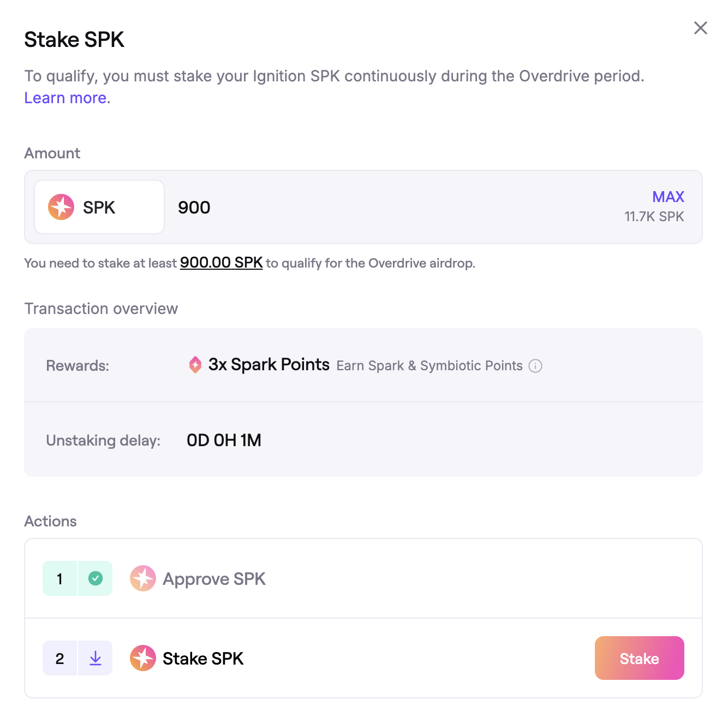Select the Stake SPK action label
The image size is (728, 723).
[x=203, y=659]
